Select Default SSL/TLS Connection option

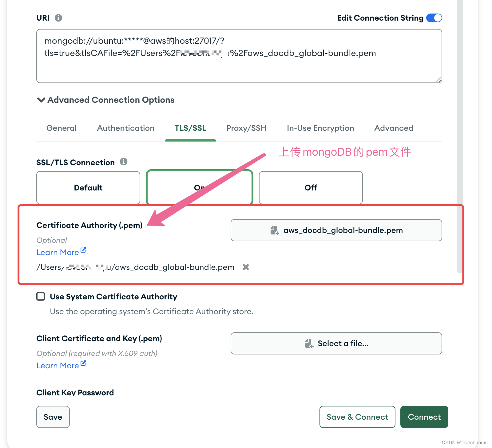(x=88, y=188)
